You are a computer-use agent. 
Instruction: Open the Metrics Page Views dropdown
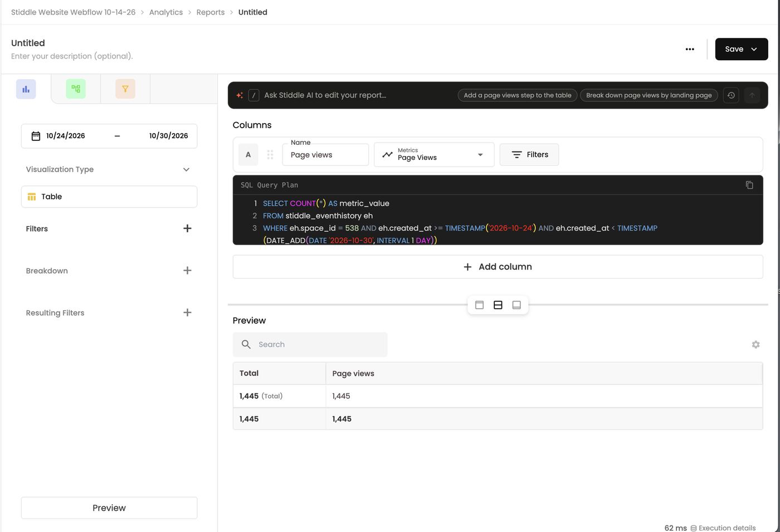[434, 155]
